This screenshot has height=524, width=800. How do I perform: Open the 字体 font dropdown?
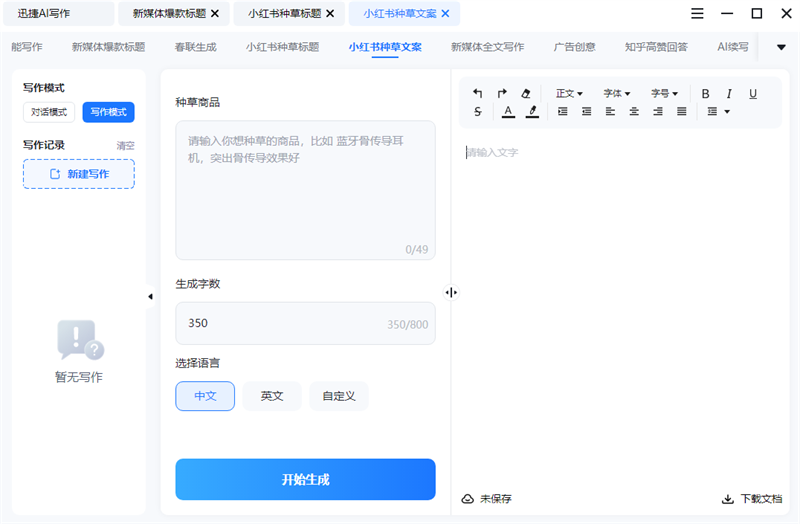pos(617,93)
